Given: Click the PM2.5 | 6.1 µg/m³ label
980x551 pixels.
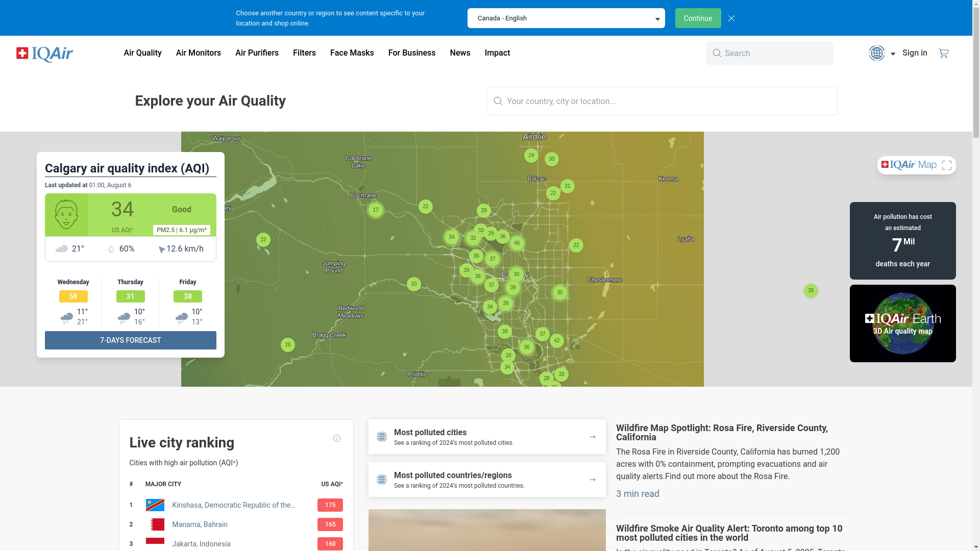Looking at the screenshot, I should tap(182, 230).
